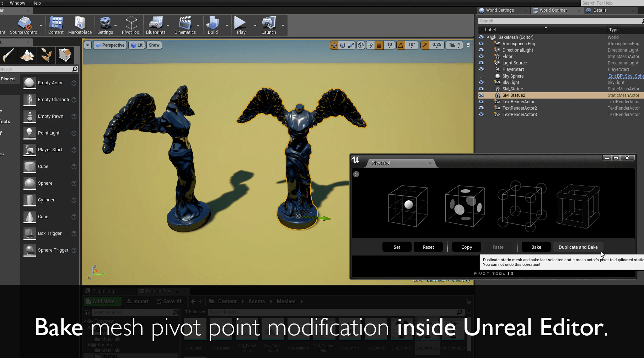Click the Build toolbar icon
644x358 pixels.
213,25
